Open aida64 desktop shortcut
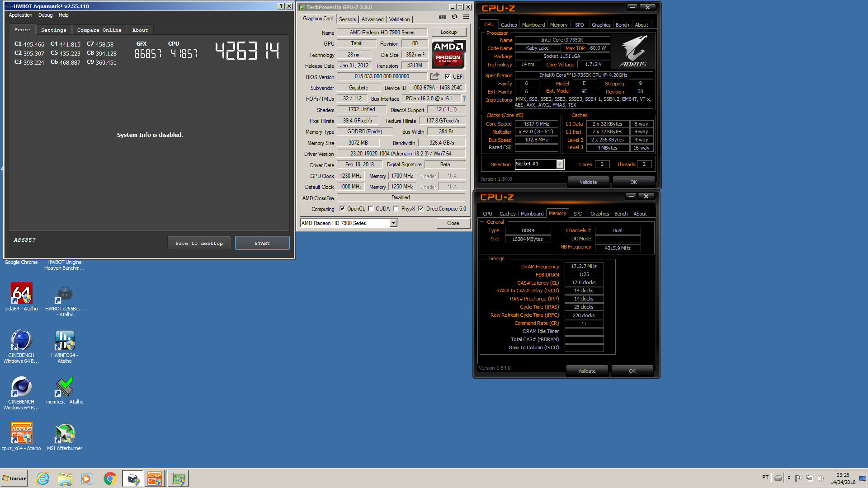Image resolution: width=868 pixels, height=488 pixels. tap(21, 297)
